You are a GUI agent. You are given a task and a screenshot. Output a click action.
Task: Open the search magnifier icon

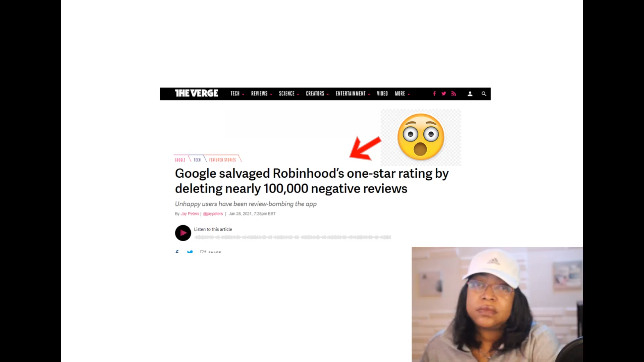pos(484,94)
